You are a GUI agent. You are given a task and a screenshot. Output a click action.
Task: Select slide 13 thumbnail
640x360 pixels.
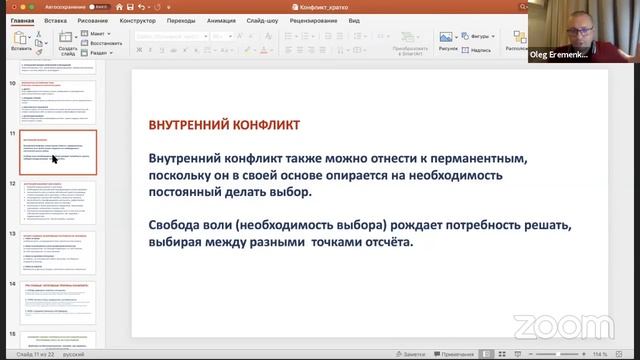[58, 253]
